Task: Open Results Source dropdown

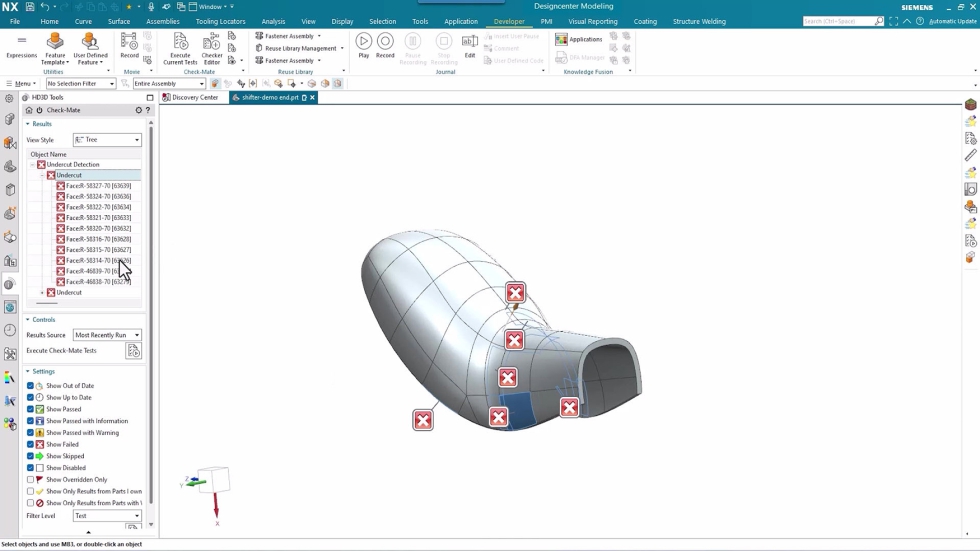Action: coord(107,335)
